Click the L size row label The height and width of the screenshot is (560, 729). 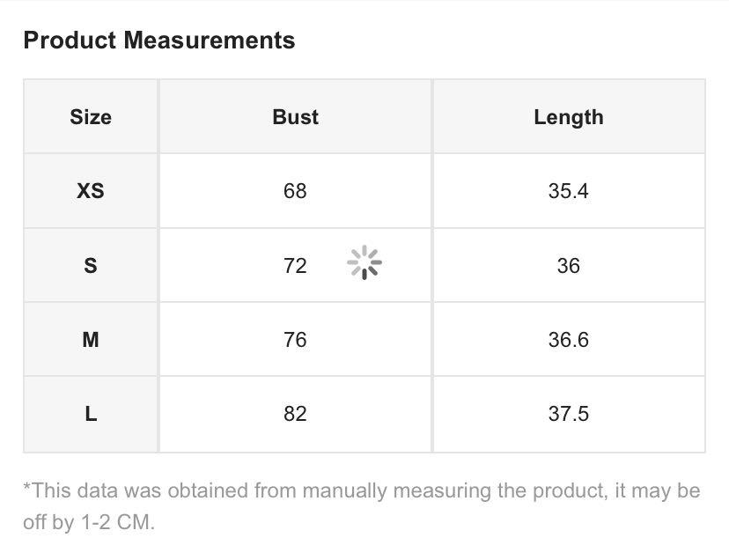tap(91, 414)
